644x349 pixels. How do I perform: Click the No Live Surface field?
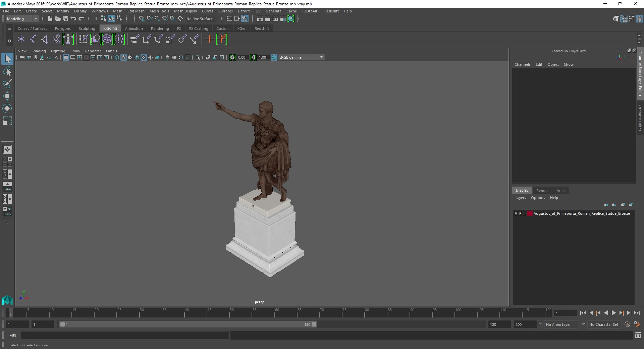[201, 19]
